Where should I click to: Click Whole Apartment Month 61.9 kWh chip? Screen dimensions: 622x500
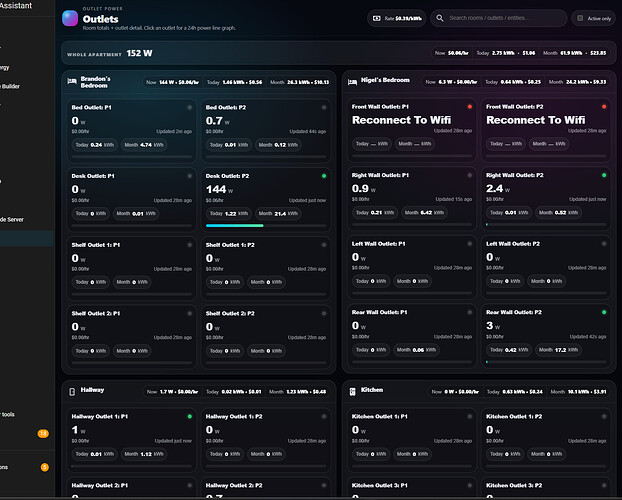574,53
